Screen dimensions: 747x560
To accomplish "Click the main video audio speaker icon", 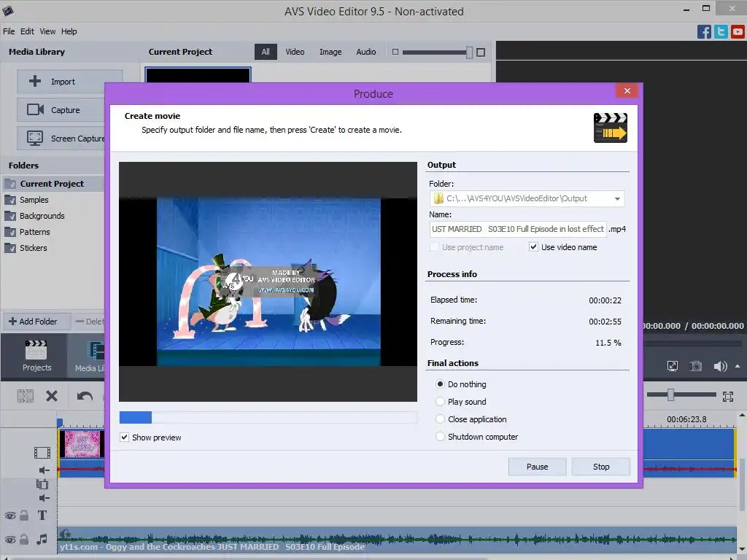I will tap(44, 470).
